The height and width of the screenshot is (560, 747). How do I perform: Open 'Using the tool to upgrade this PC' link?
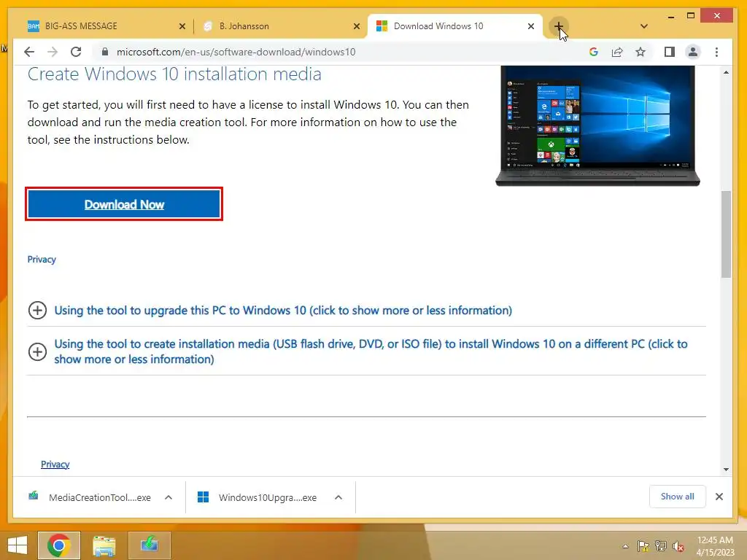coord(283,311)
